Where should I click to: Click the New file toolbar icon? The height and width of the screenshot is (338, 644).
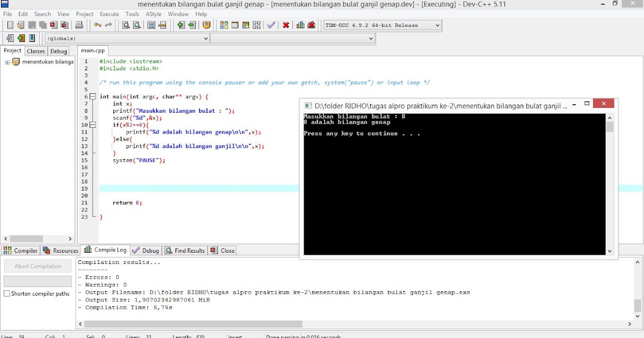10,25
